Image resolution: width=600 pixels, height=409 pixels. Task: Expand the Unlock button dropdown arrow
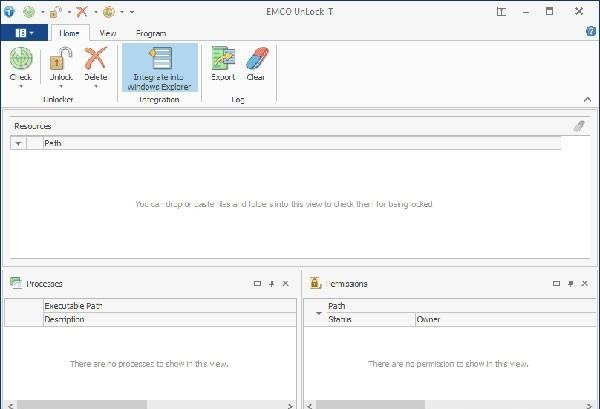pyautogui.click(x=61, y=86)
